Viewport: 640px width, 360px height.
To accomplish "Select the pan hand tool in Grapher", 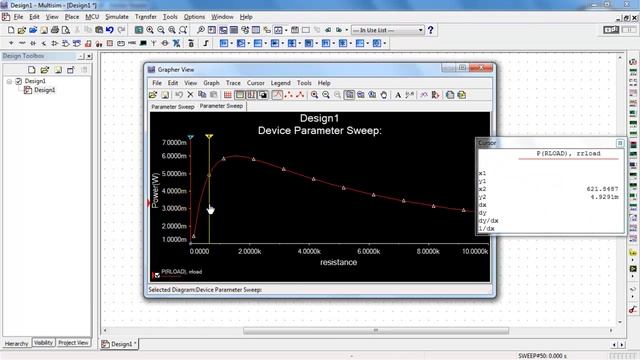I will click(x=384, y=95).
